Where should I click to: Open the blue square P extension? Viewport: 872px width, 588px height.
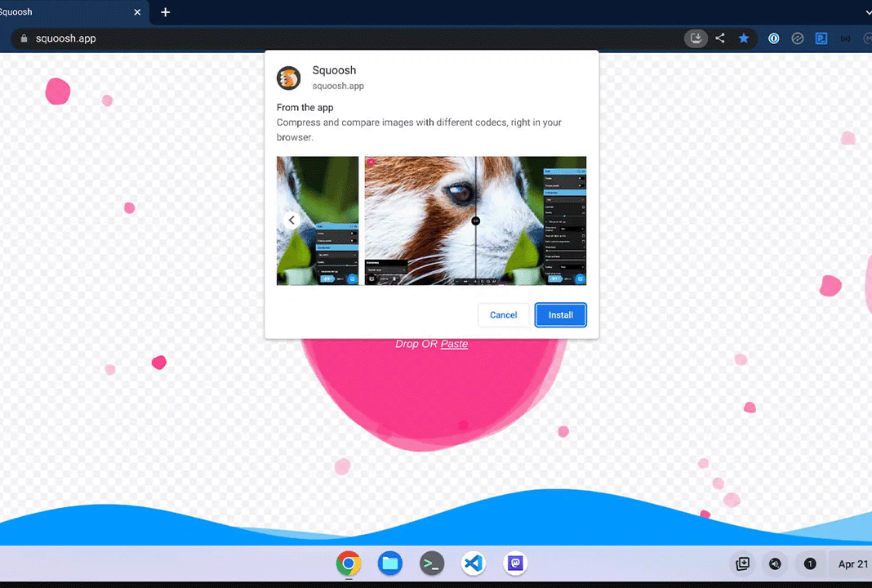pyautogui.click(x=821, y=38)
